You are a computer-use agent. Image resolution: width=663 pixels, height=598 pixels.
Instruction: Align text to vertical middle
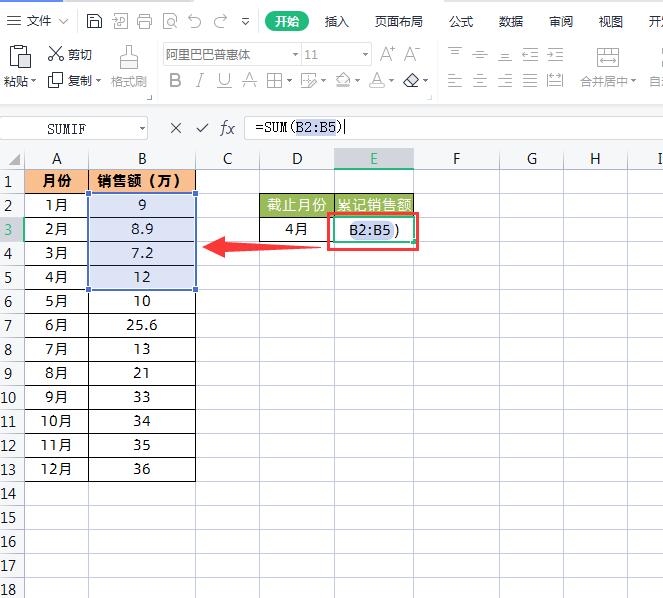480,55
